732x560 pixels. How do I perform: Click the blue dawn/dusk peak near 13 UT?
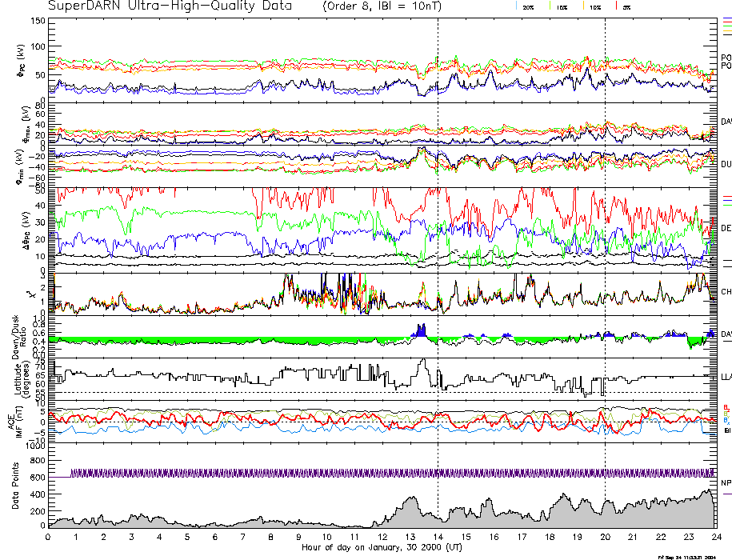point(421,330)
